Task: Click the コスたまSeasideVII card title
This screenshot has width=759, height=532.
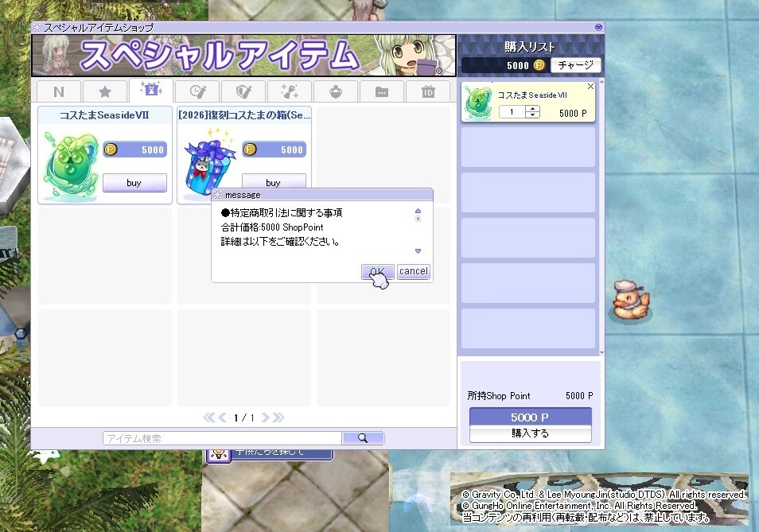Action: (x=104, y=115)
